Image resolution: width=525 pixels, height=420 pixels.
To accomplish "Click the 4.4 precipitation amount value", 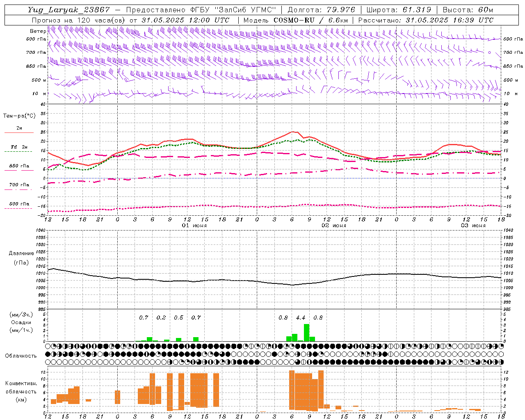I will tap(301, 317).
